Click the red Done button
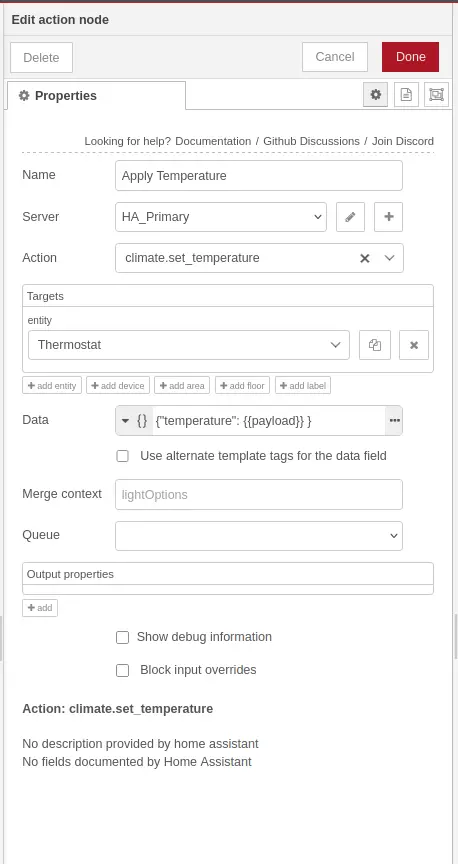Screen dimensions: 458x864 point(411,57)
